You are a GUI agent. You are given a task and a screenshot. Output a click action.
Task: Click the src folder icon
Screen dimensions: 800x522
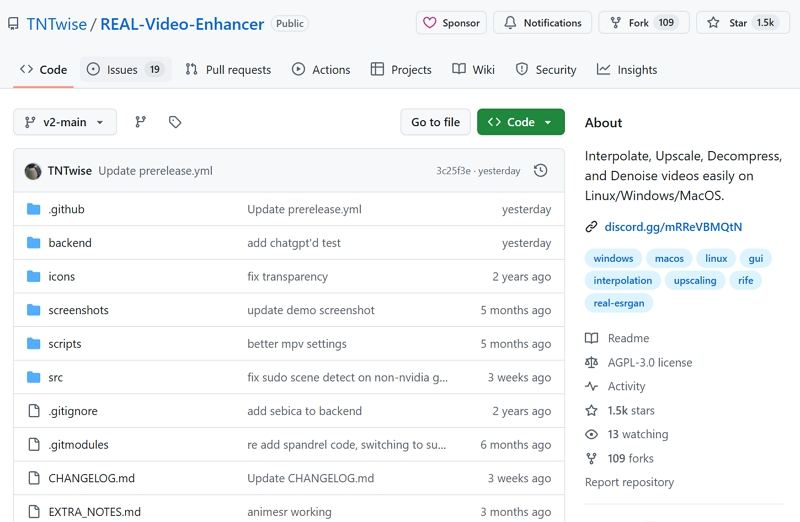click(34, 378)
